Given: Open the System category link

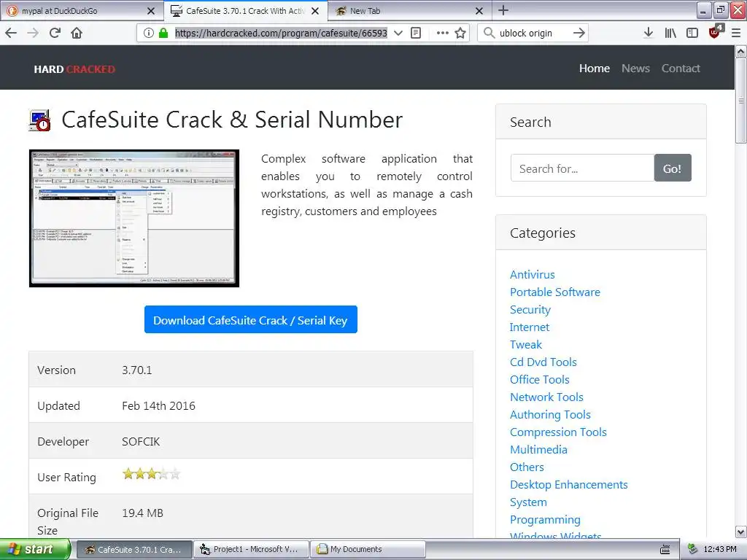Looking at the screenshot, I should (x=528, y=502).
